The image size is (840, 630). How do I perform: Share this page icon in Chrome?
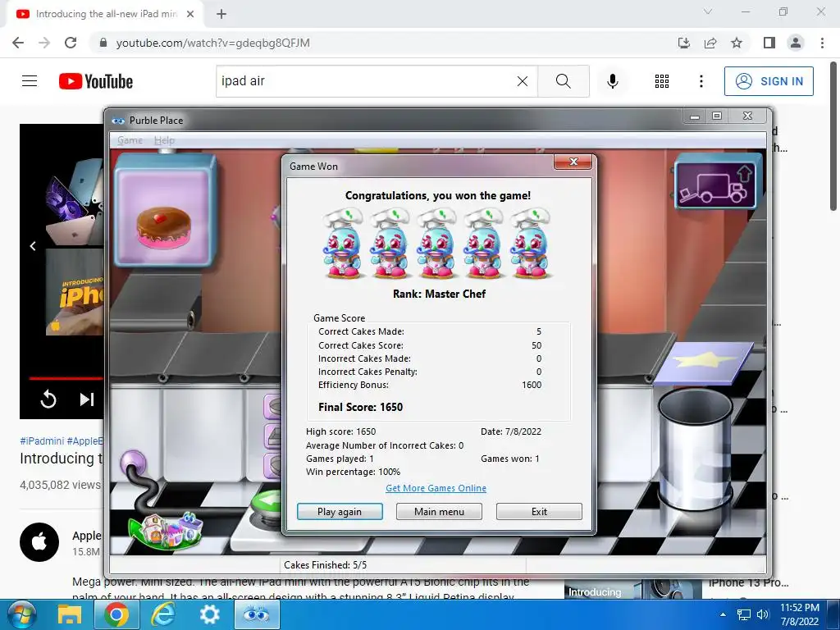(x=710, y=43)
